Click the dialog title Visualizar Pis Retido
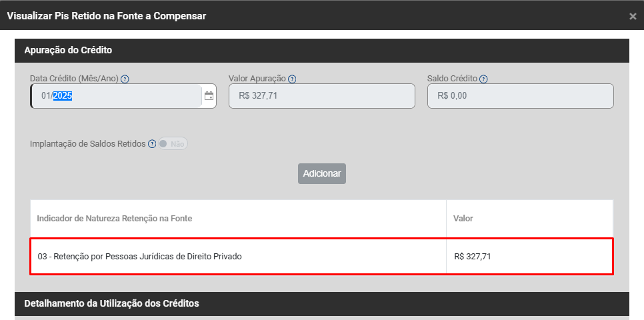This screenshot has height=320, width=644. 107,16
